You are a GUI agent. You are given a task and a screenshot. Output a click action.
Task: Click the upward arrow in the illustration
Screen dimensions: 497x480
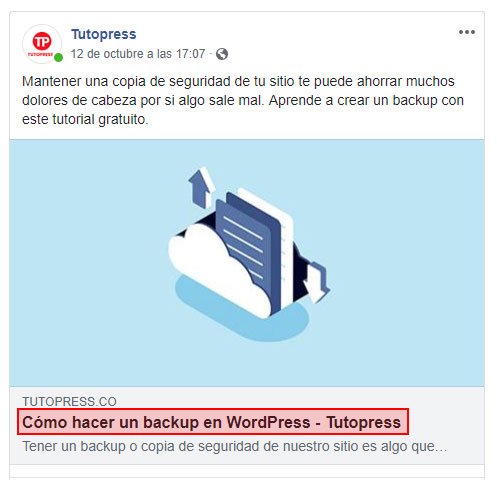(x=201, y=187)
